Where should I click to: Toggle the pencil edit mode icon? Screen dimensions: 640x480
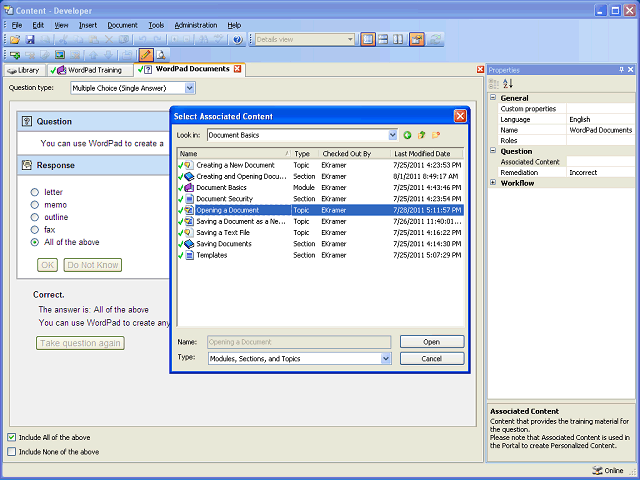tap(146, 55)
